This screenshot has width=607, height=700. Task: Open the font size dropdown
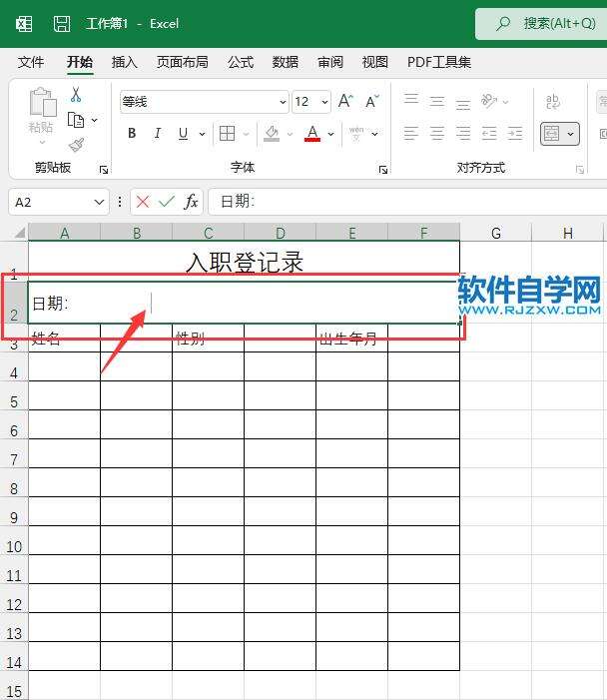324,102
